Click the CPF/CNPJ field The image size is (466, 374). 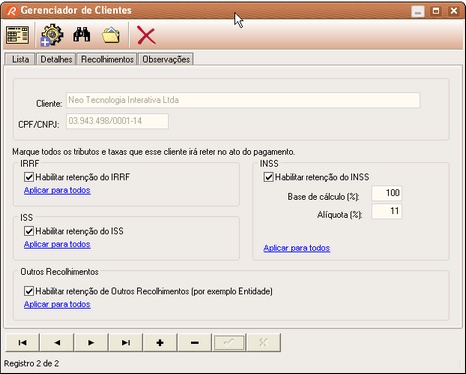coord(117,121)
